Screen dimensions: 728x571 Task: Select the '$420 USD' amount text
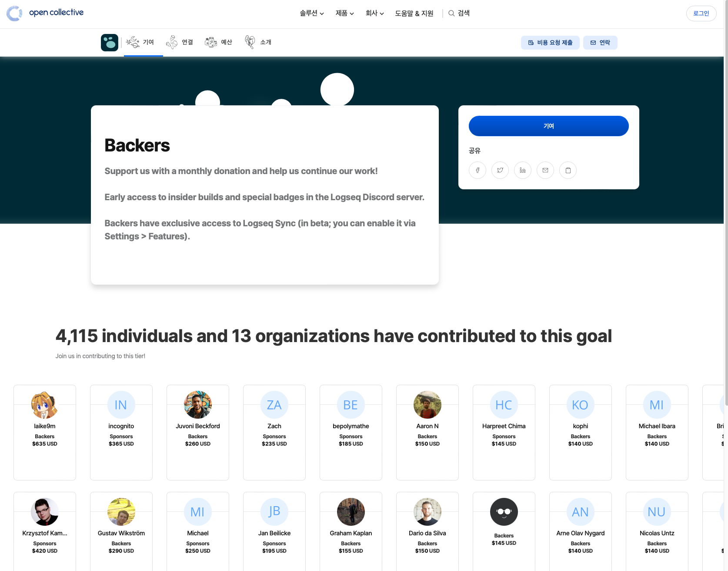tap(45, 551)
